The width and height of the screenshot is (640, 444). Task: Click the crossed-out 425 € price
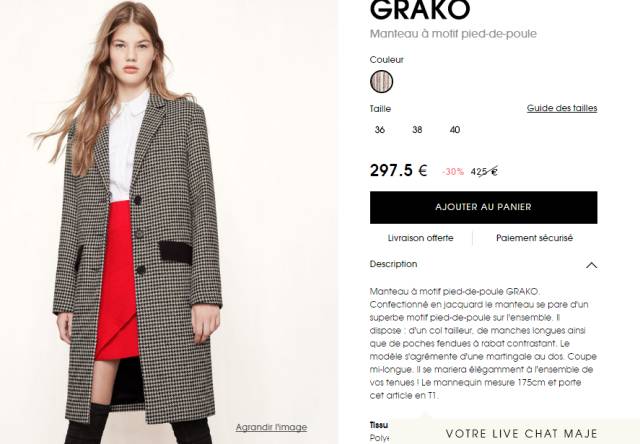[484, 172]
